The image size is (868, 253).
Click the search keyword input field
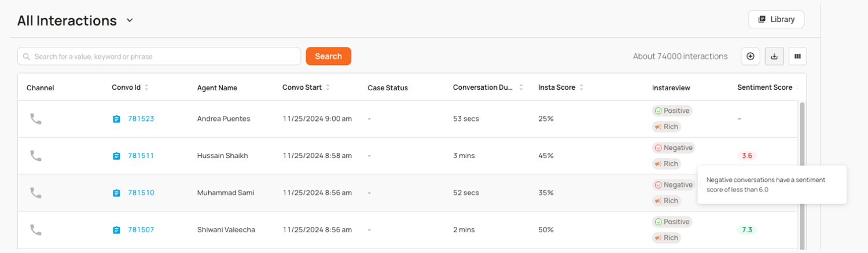pyautogui.click(x=162, y=56)
